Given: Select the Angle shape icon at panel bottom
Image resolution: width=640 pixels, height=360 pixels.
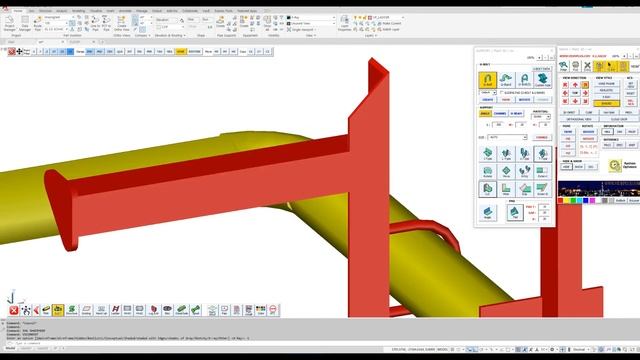Looking at the screenshot, I should [x=487, y=213].
